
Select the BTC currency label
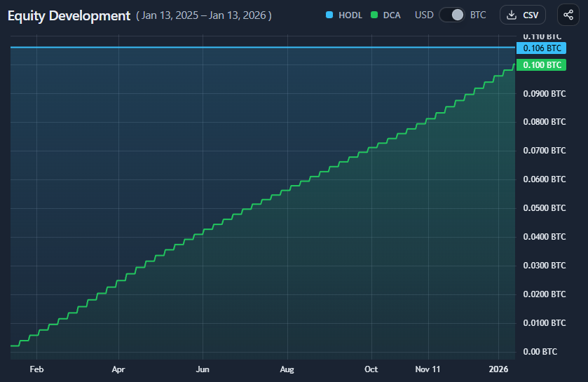pos(478,15)
